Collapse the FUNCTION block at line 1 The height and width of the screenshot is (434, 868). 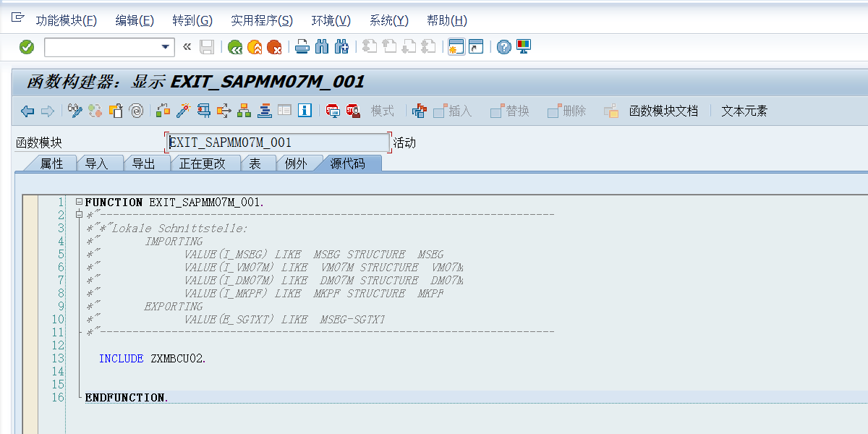79,202
